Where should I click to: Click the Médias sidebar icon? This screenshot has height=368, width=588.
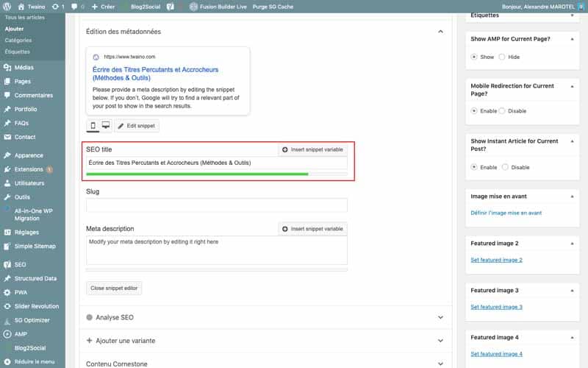point(7,68)
